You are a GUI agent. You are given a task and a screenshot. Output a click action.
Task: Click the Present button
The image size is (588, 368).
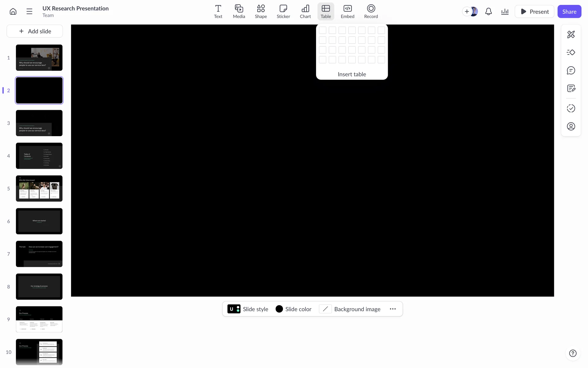pyautogui.click(x=534, y=12)
